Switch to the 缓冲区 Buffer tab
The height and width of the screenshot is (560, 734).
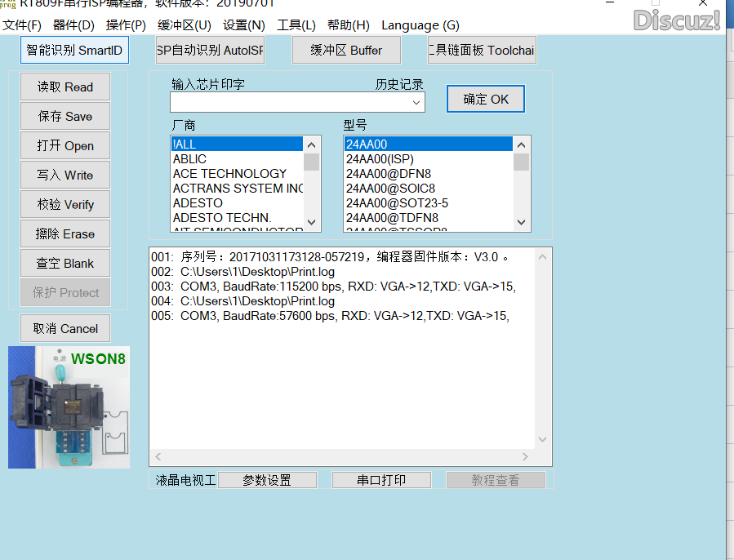point(346,50)
